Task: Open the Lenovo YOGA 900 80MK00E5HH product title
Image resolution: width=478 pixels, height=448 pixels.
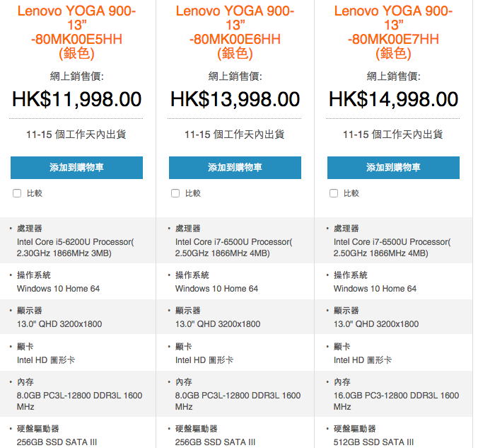Action: pyautogui.click(x=76, y=32)
